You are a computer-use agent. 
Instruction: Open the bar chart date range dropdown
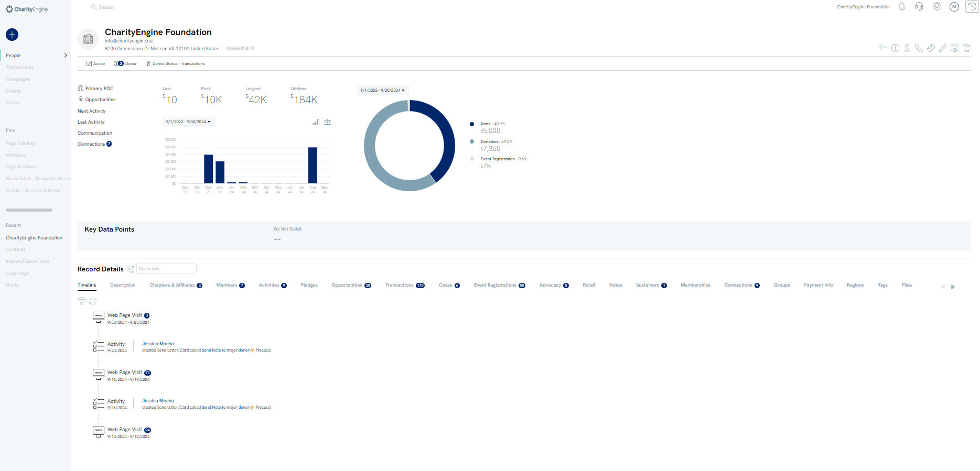click(x=189, y=122)
